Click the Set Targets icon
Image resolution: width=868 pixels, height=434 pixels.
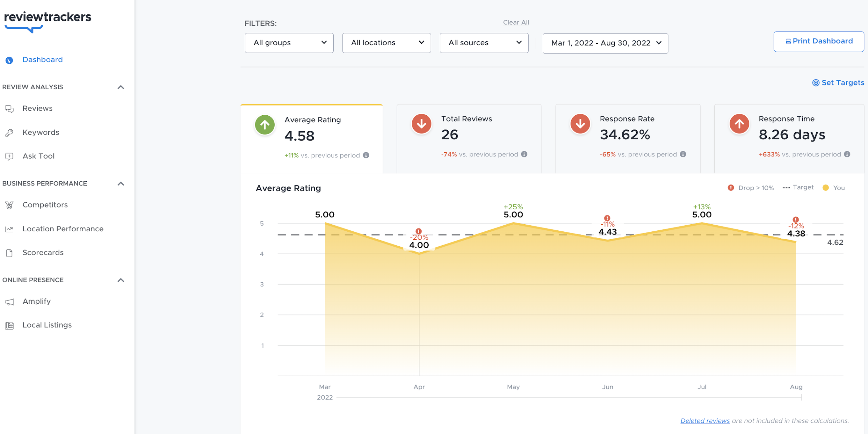pos(815,83)
